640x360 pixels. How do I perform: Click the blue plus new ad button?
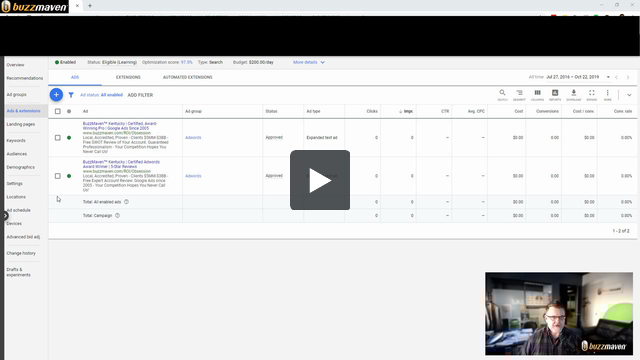tap(56, 95)
